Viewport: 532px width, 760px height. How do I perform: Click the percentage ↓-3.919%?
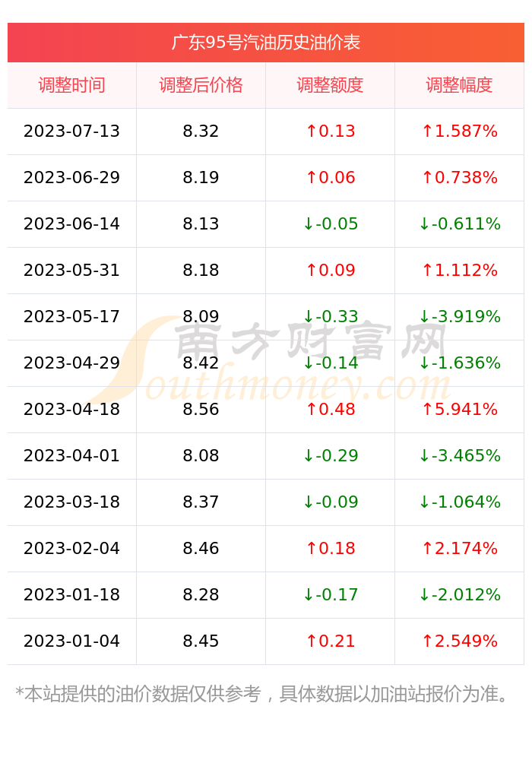tap(459, 316)
